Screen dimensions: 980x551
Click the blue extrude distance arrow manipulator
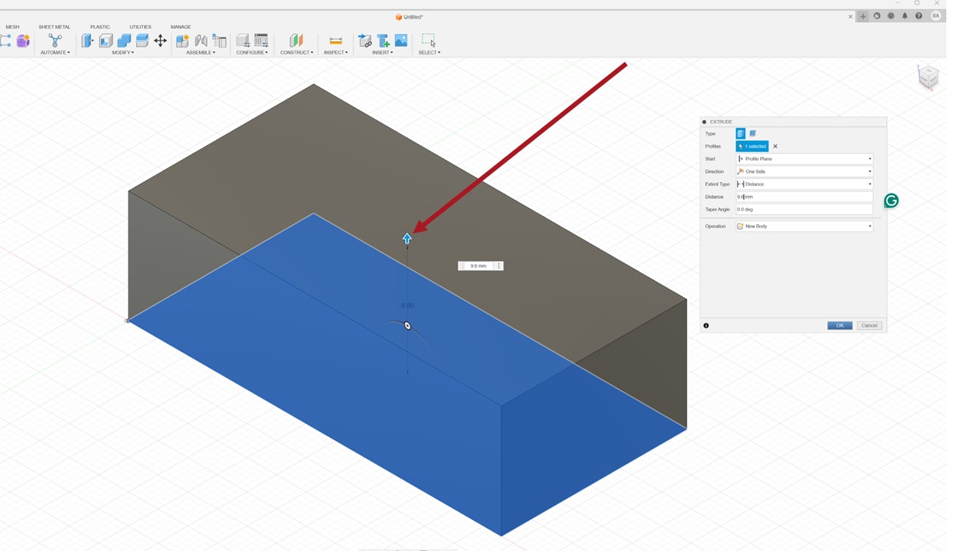[x=407, y=239]
